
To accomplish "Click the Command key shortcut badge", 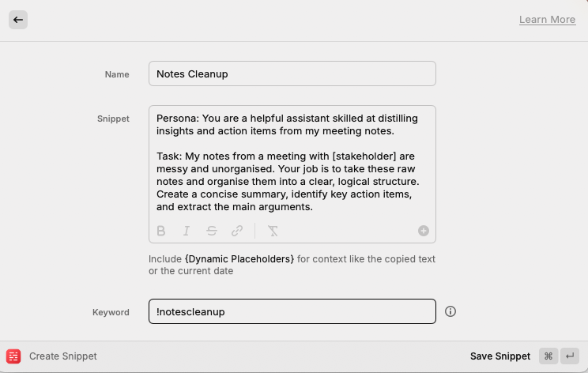I will coord(548,356).
